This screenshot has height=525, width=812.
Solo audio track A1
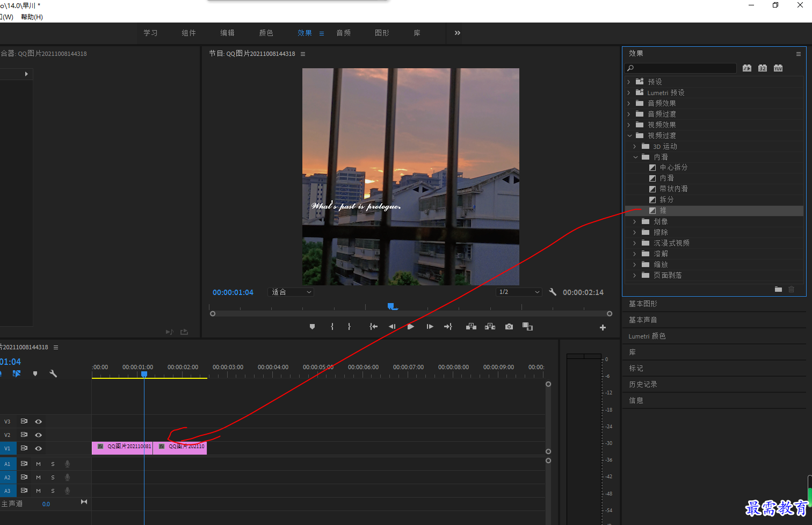53,464
